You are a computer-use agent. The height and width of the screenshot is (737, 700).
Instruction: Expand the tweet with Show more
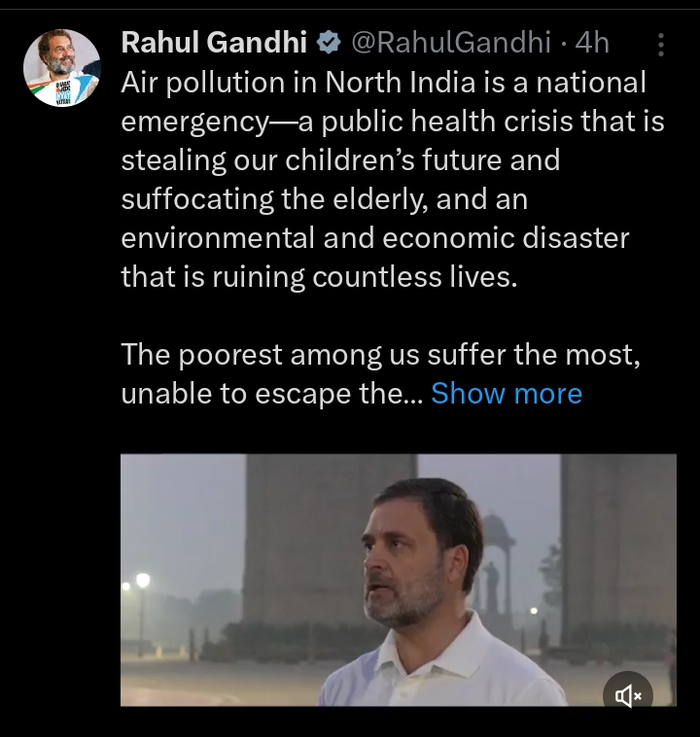507,393
